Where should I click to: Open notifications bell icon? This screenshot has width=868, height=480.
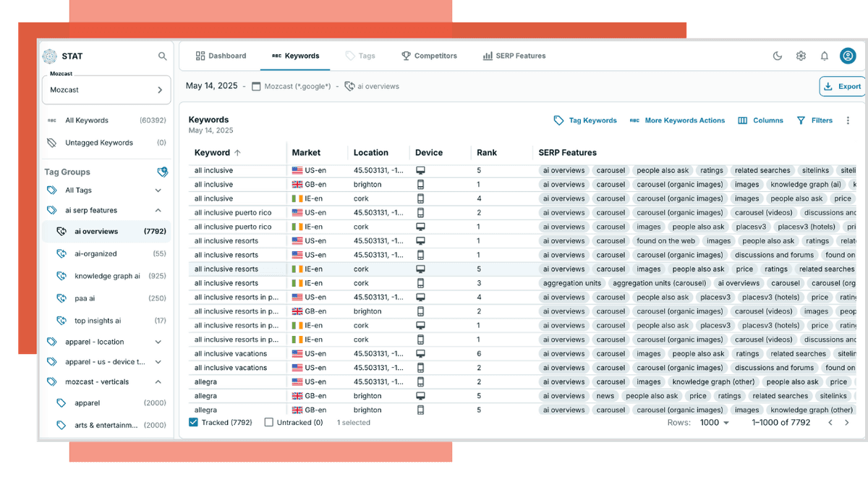[x=824, y=56]
